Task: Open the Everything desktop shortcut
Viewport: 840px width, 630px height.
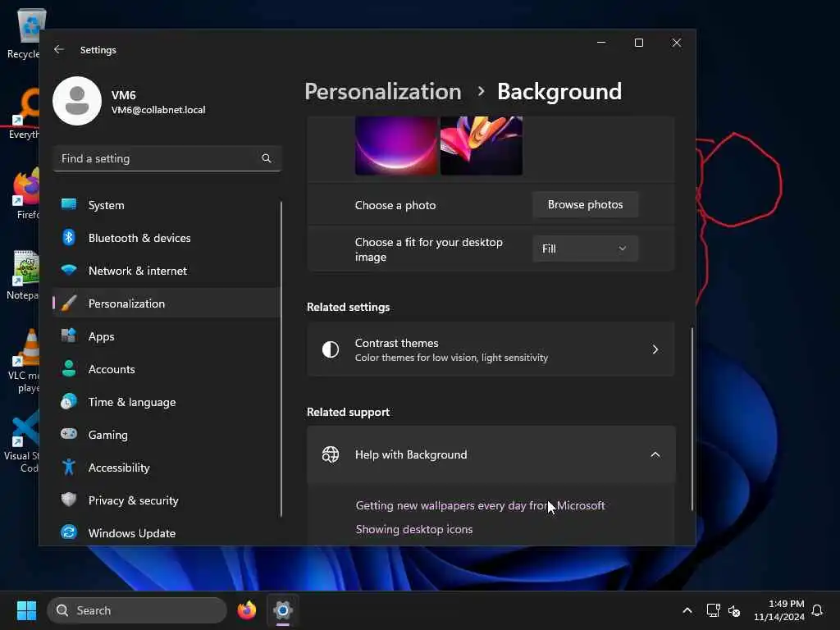Action: (x=24, y=113)
